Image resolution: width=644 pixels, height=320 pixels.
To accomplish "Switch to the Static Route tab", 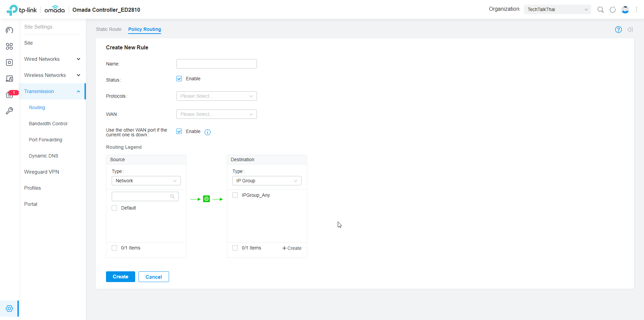I will pos(109,29).
